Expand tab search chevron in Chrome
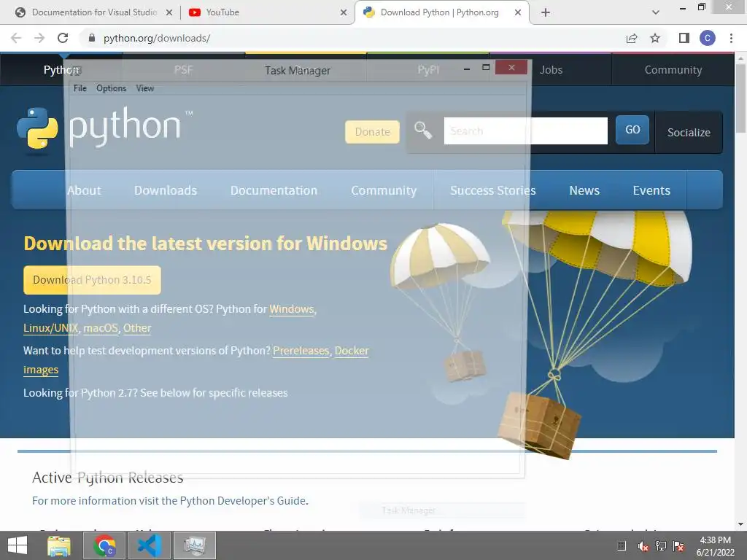This screenshot has height=560, width=747. pos(656,13)
